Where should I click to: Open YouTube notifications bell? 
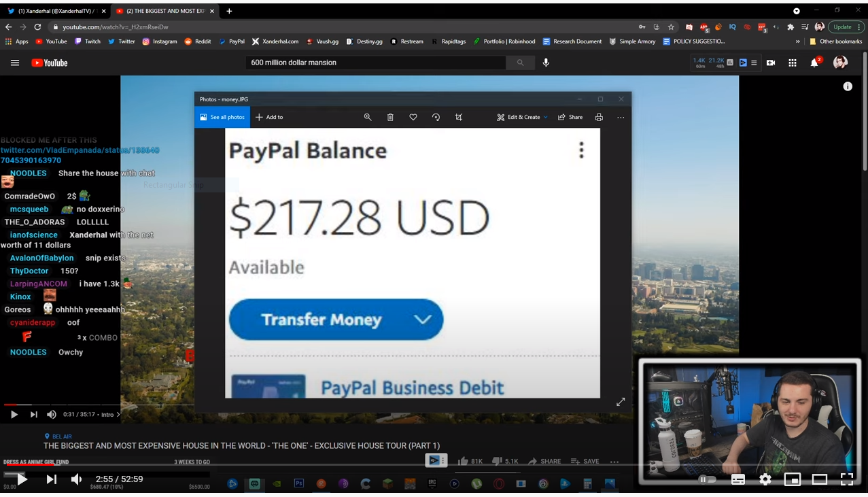[x=814, y=63]
